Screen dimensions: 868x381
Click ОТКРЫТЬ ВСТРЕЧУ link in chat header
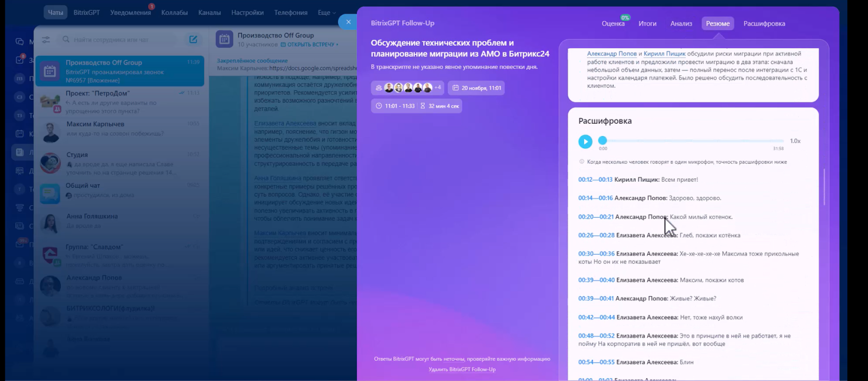point(310,45)
